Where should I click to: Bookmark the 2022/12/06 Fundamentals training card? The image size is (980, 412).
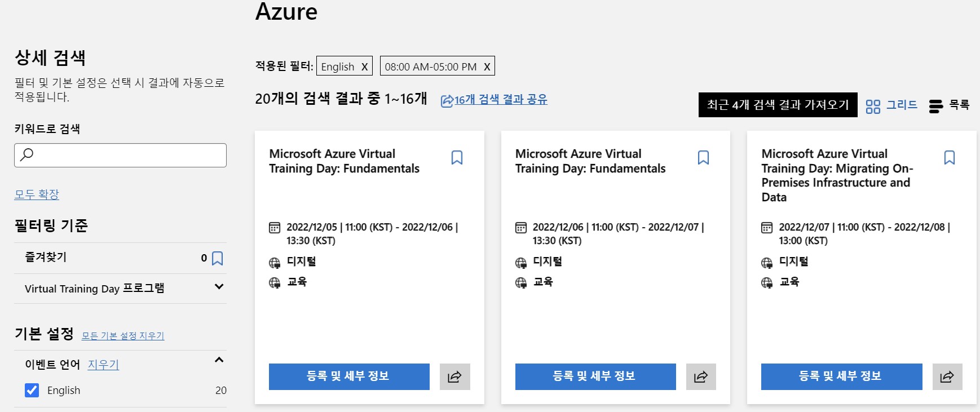click(x=703, y=157)
